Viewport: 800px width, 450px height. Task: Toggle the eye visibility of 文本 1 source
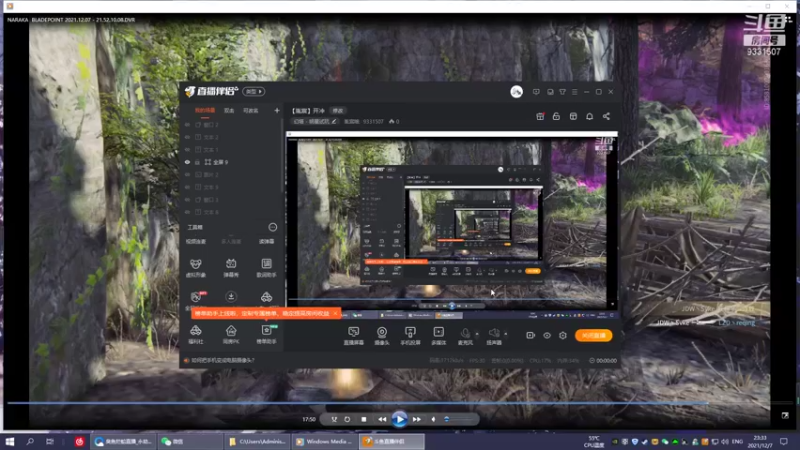point(187,149)
